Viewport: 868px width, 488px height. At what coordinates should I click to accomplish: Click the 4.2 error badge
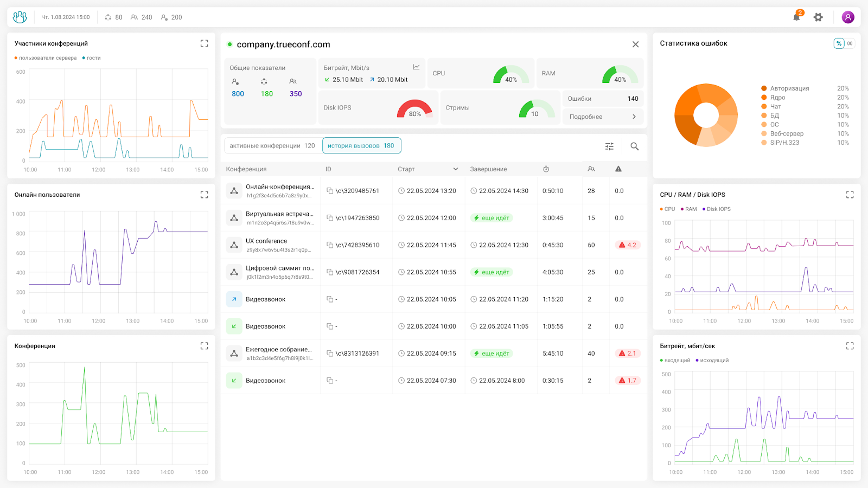(628, 245)
